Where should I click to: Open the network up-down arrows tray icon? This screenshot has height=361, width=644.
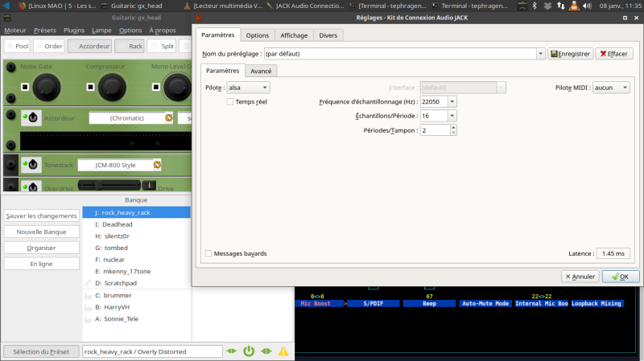click(x=560, y=6)
